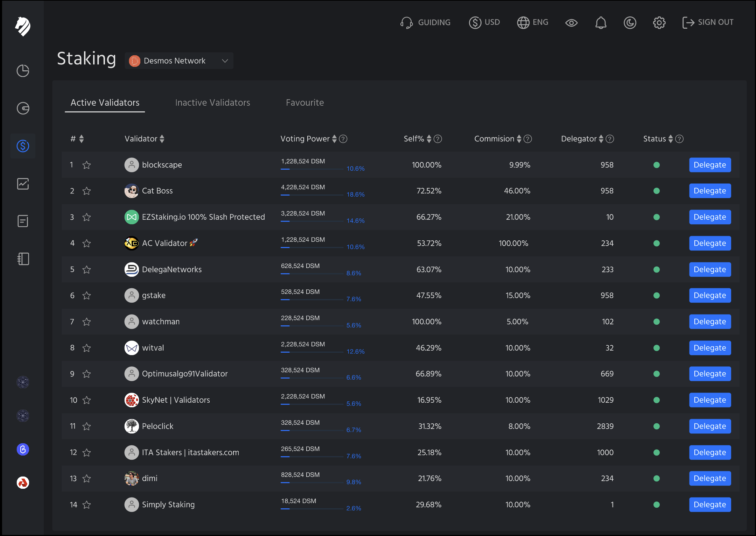756x536 pixels.
Task: Delegate to ITA Stakers
Action: click(710, 452)
